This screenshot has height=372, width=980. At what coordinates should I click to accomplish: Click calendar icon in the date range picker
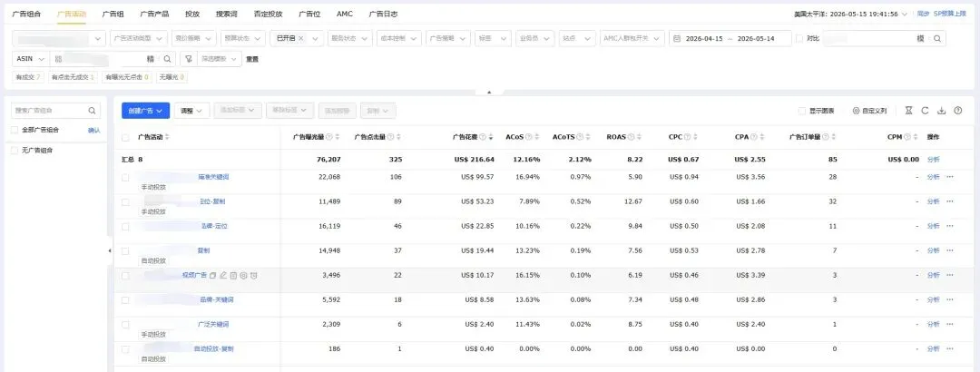coord(678,38)
